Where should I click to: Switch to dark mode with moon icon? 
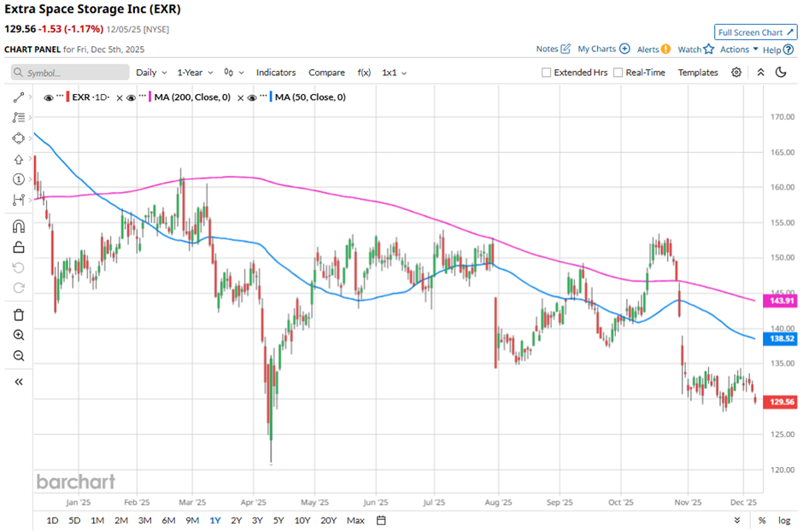click(781, 73)
